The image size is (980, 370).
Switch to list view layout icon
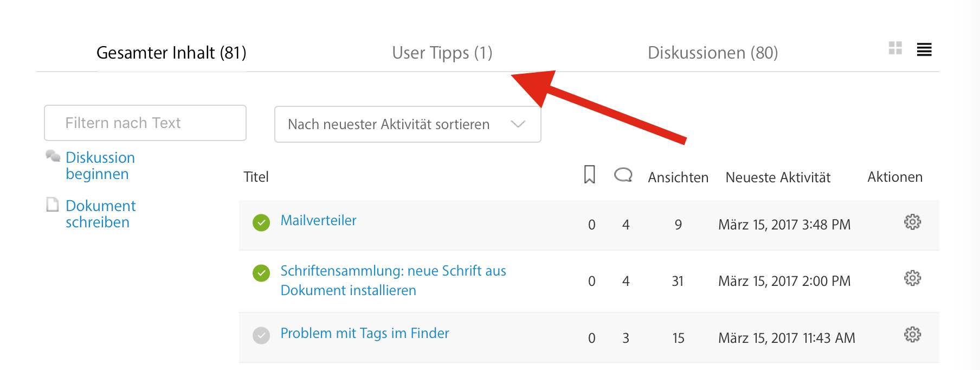pos(924,49)
